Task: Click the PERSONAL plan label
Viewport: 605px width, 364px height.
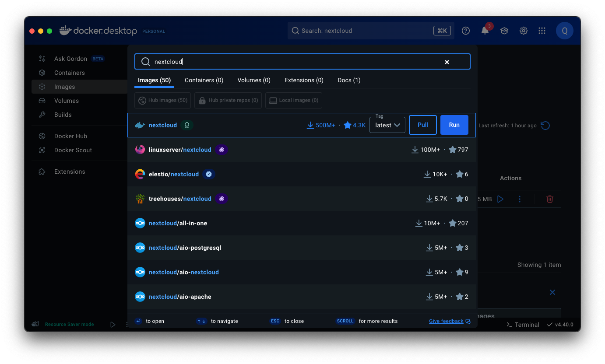Action: click(x=154, y=31)
